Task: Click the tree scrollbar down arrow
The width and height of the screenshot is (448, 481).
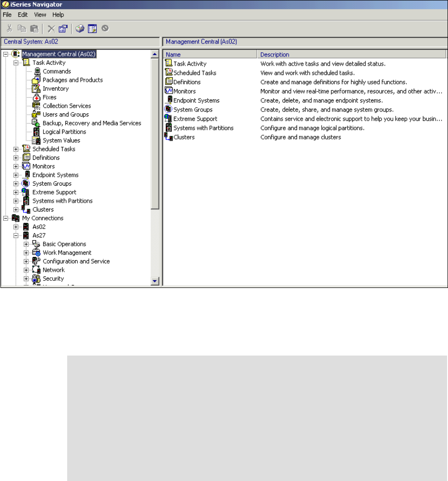Action: 155,281
